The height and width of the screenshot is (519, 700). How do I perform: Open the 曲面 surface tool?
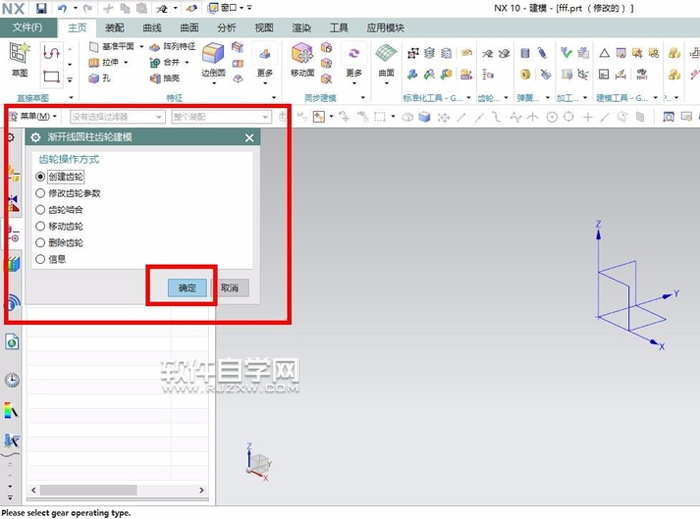(385, 58)
